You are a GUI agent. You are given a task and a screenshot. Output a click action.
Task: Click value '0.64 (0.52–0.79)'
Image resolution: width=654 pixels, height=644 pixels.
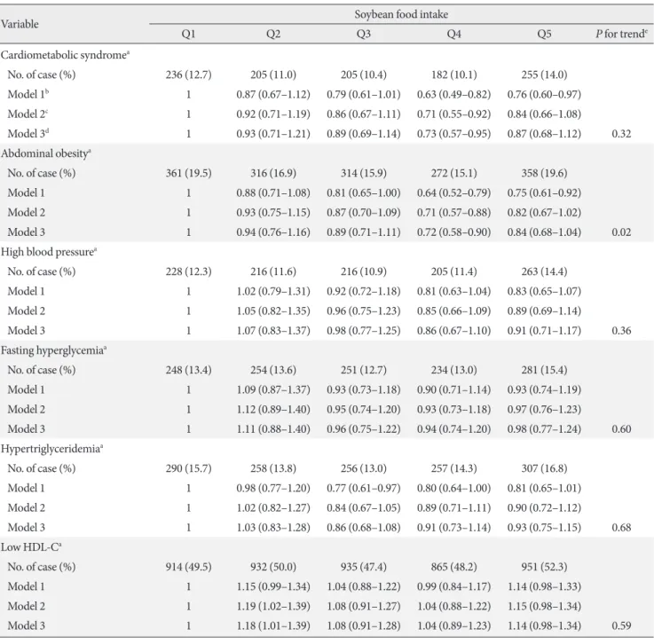tap(453, 192)
